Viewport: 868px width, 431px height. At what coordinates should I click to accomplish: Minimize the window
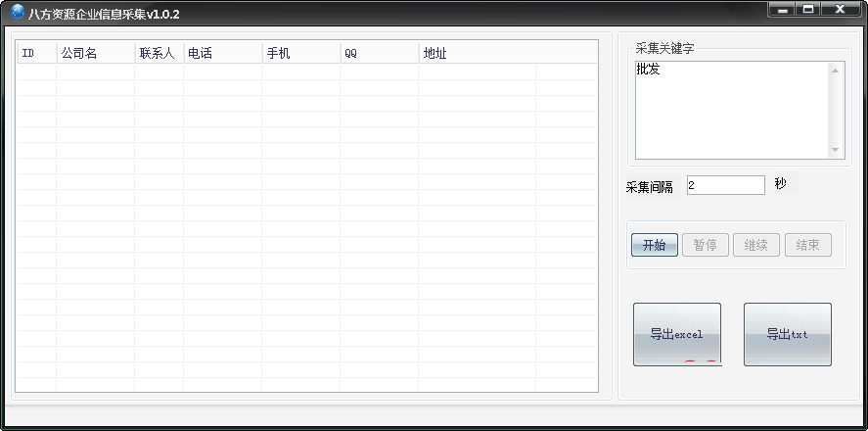click(x=782, y=10)
